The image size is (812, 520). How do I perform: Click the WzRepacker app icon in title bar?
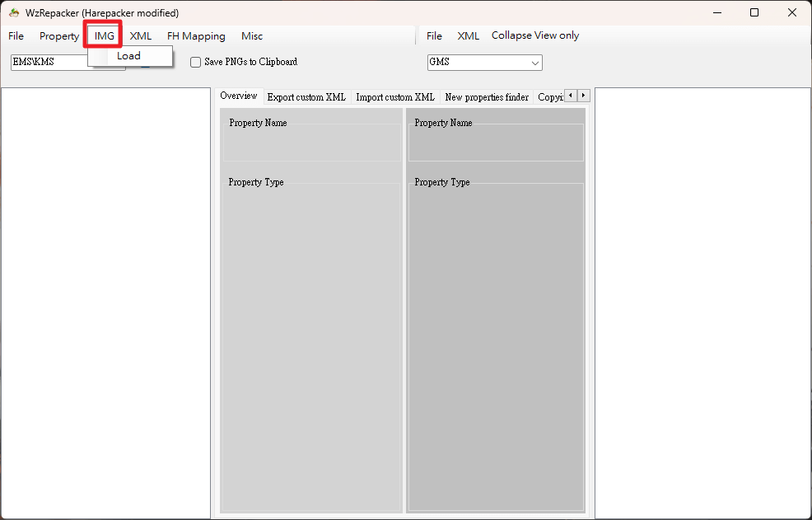click(x=14, y=12)
